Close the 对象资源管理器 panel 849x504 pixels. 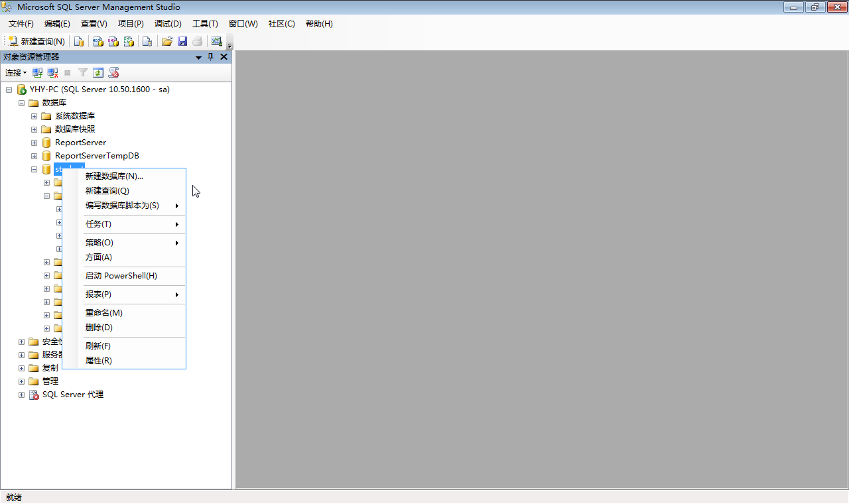pyautogui.click(x=224, y=57)
